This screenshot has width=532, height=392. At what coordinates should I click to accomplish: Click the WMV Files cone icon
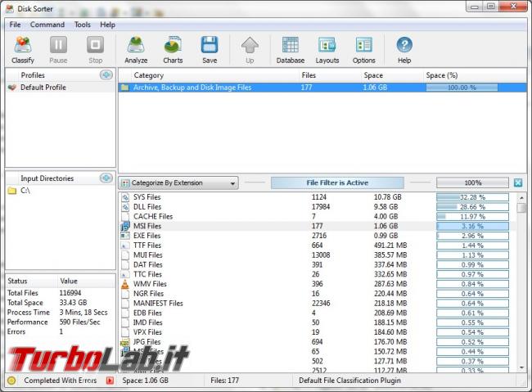pos(125,284)
